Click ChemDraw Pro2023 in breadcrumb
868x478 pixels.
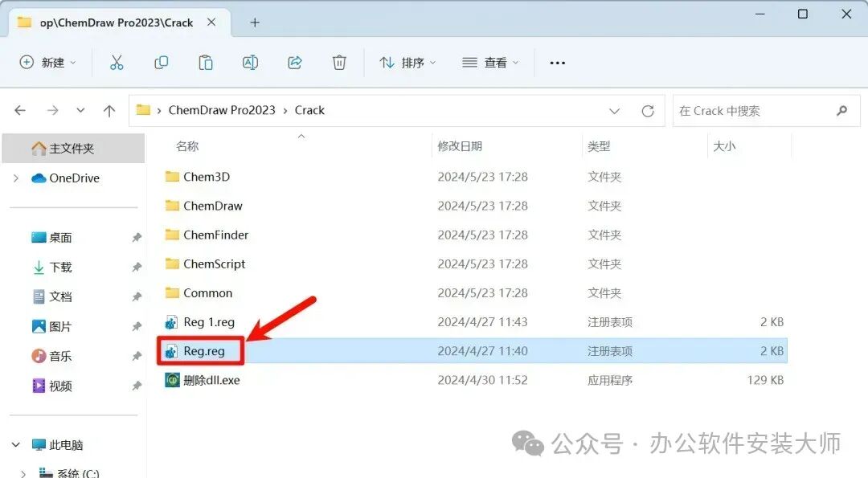click(222, 110)
